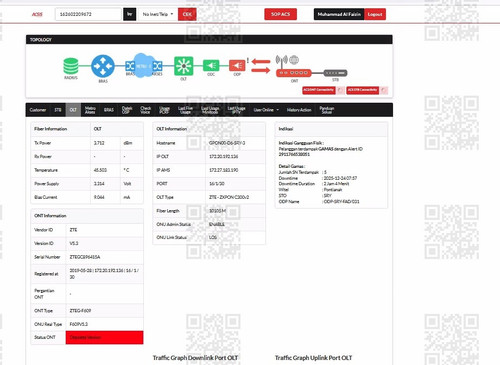The height and width of the screenshot is (365, 500).
Task: Click refresh icon beside ACS ONT Connectivity
Action: 340,90
